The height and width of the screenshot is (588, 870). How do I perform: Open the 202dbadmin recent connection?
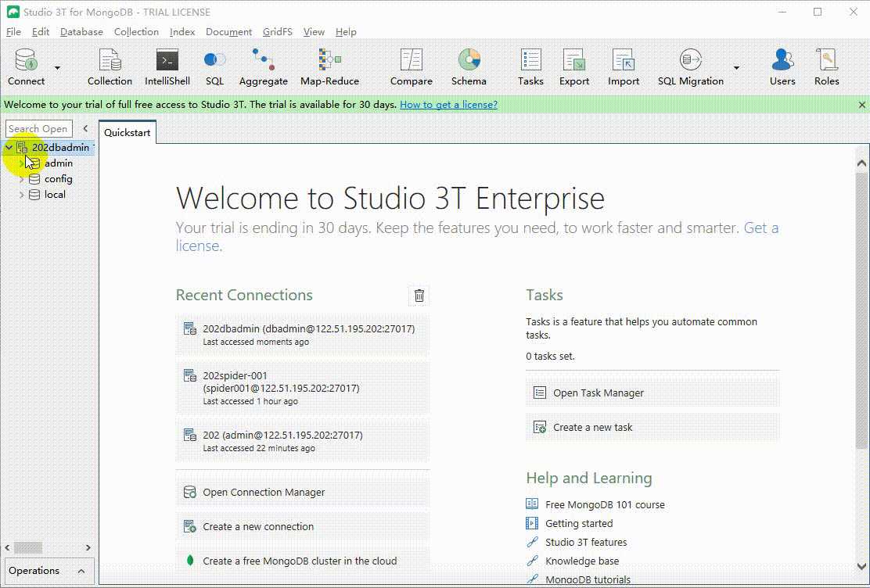point(303,335)
